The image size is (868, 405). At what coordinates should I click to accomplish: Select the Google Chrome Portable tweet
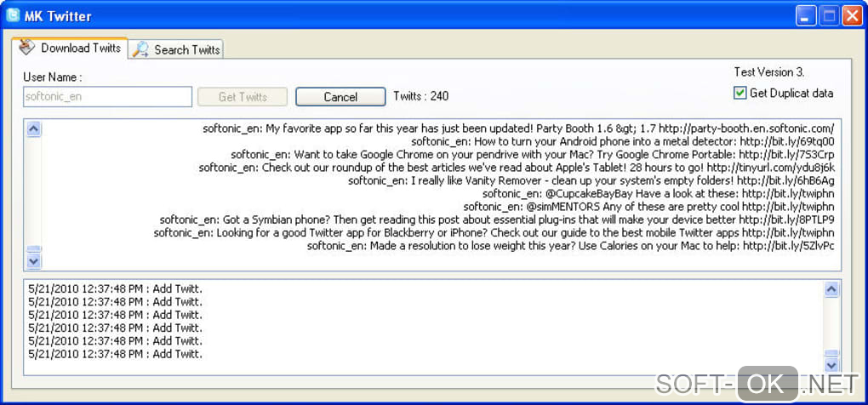click(533, 154)
